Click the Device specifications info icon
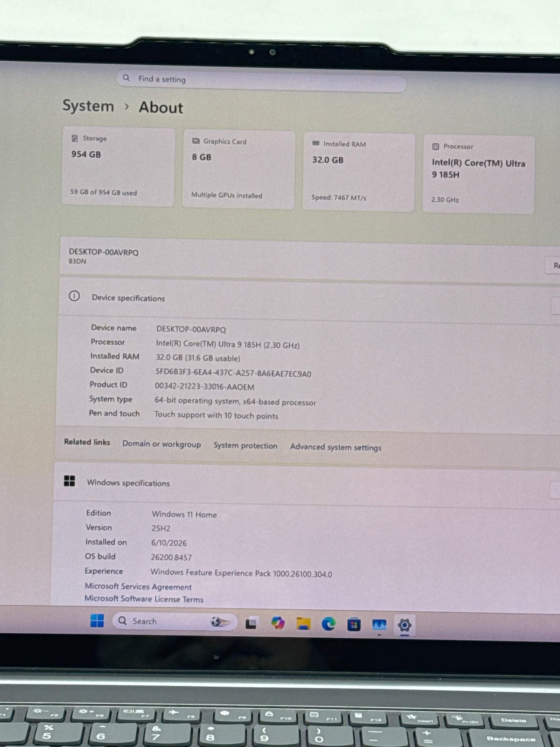The width and height of the screenshot is (560, 747). tap(74, 296)
